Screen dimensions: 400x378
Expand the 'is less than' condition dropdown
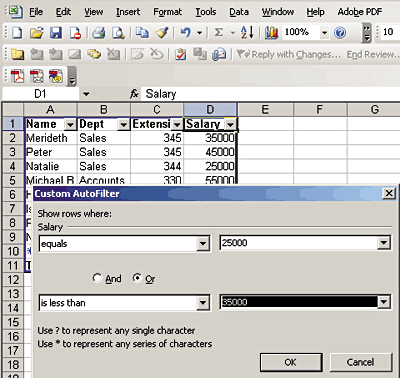(x=203, y=303)
